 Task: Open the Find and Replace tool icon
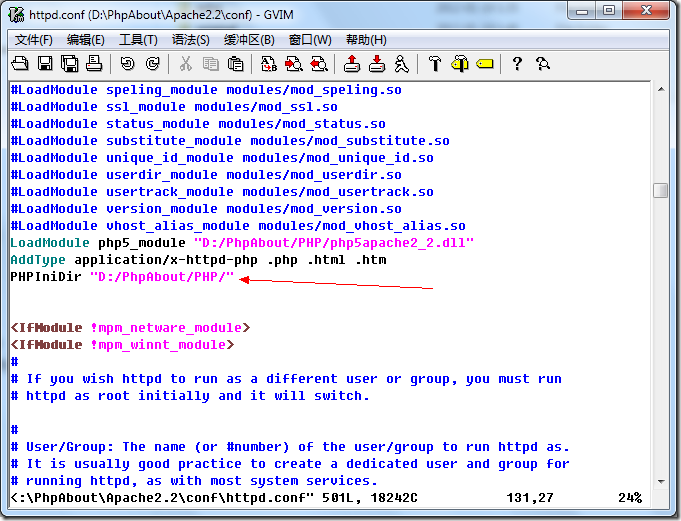269,64
